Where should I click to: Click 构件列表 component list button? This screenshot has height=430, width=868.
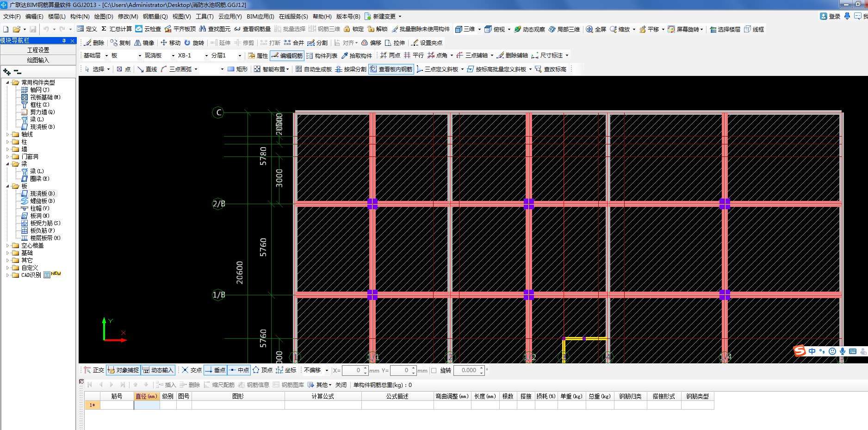tap(322, 56)
